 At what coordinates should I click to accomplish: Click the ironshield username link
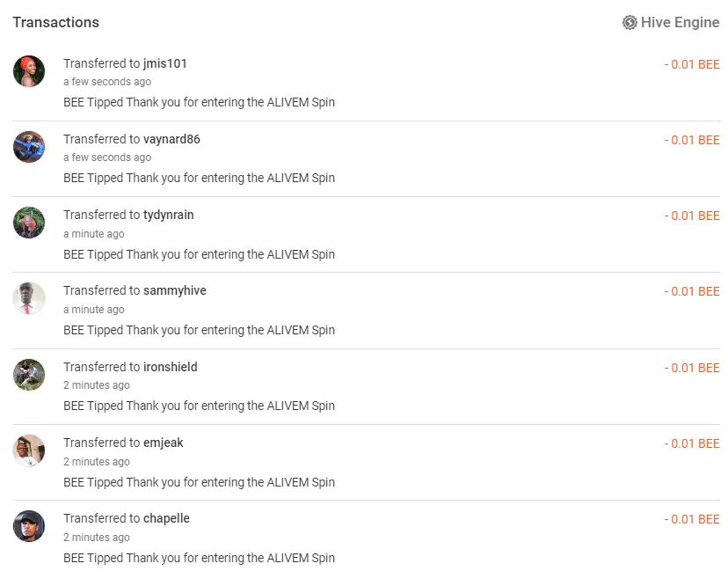tap(170, 367)
